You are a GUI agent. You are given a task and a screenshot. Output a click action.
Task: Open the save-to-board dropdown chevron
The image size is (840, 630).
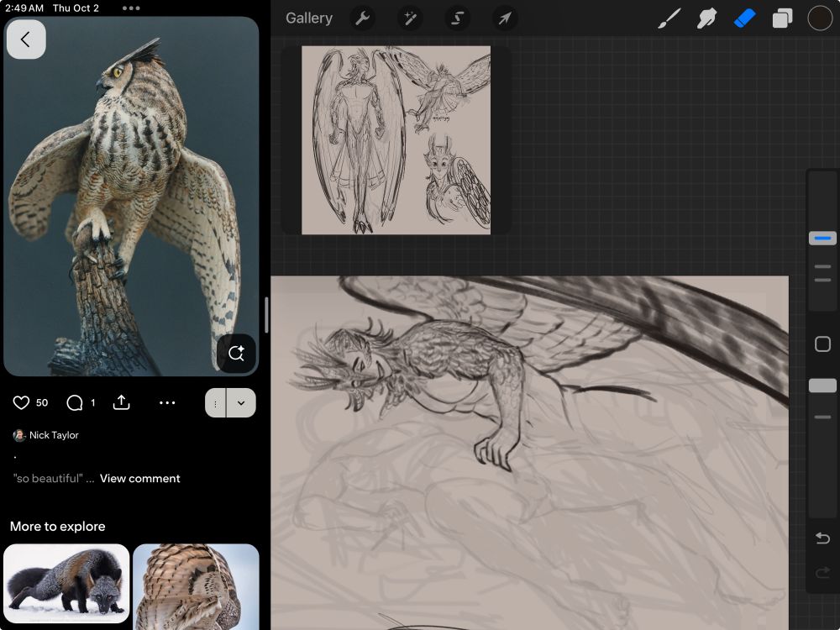[242, 402]
